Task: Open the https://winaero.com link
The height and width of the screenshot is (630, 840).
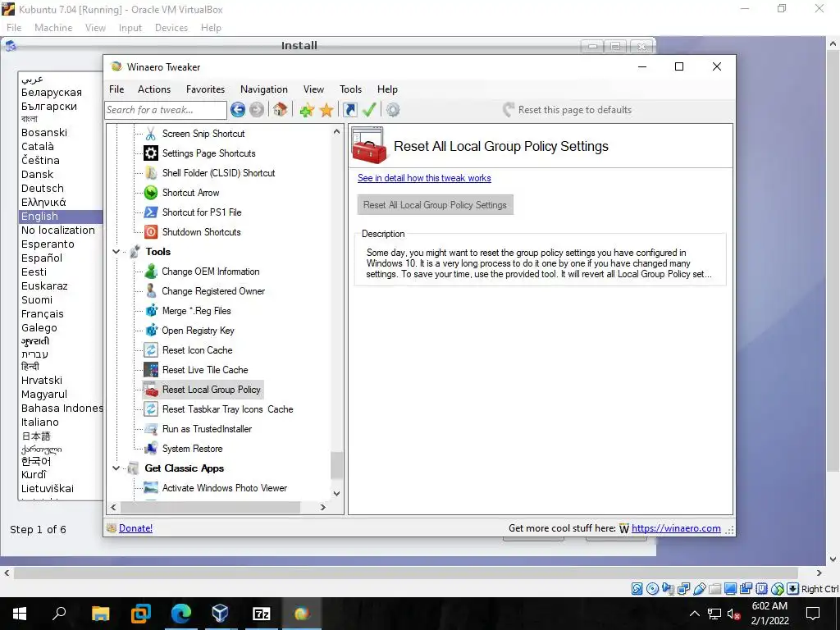Action: click(676, 528)
